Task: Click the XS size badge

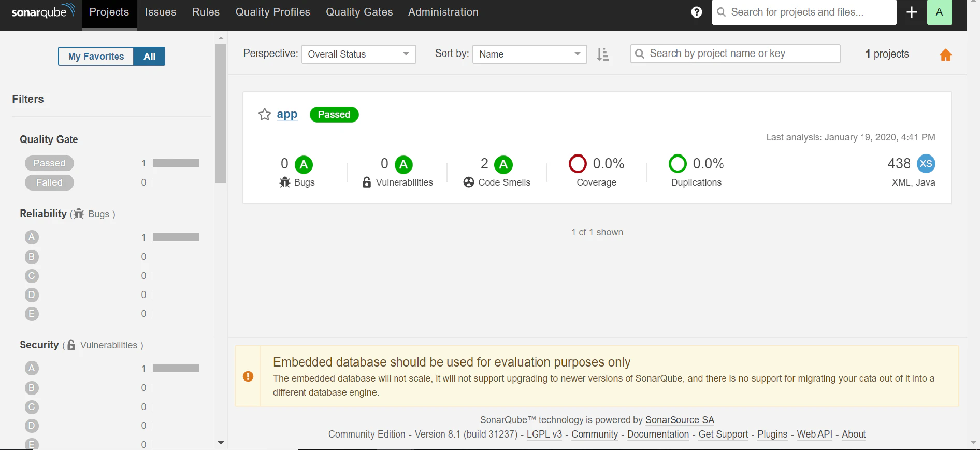Action: click(x=926, y=164)
